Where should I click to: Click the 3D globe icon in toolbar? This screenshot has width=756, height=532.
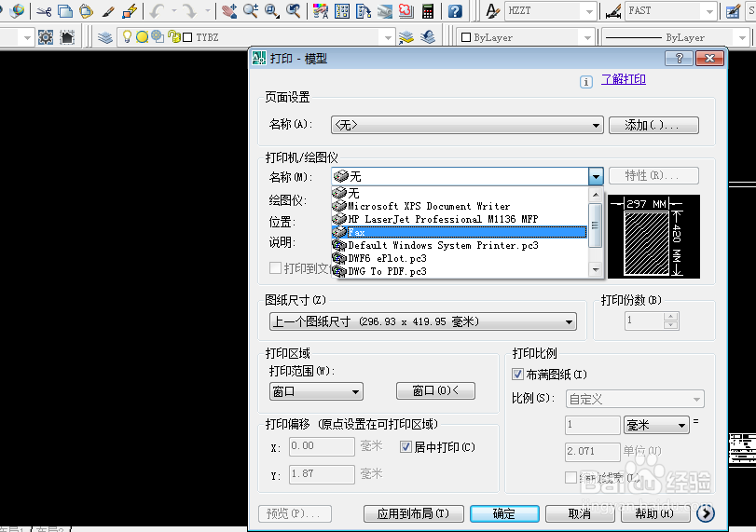(18, 10)
